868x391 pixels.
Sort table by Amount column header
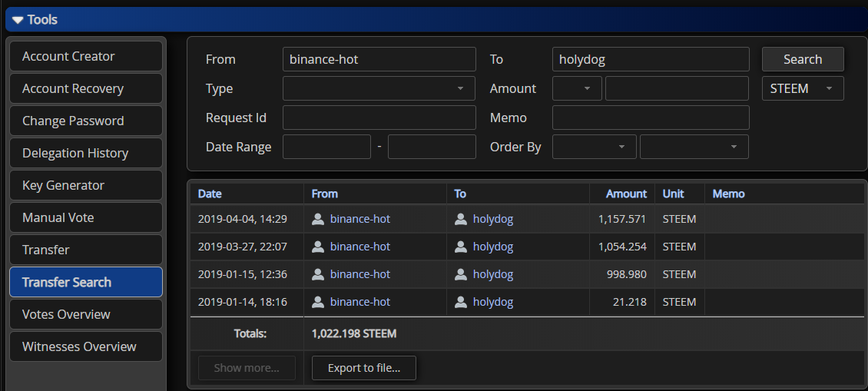[626, 194]
